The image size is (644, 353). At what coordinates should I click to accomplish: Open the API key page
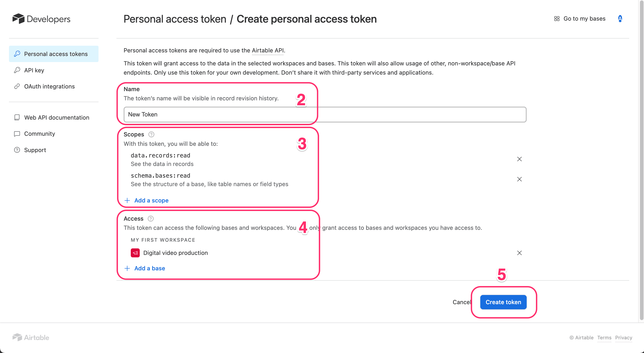[34, 70]
